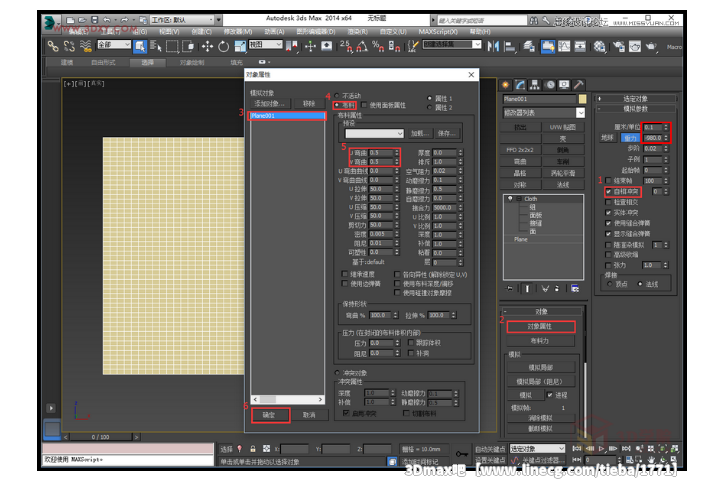Screen dimensions: 717x489
Task: Open the 渲染(R) menu
Action: click(357, 32)
